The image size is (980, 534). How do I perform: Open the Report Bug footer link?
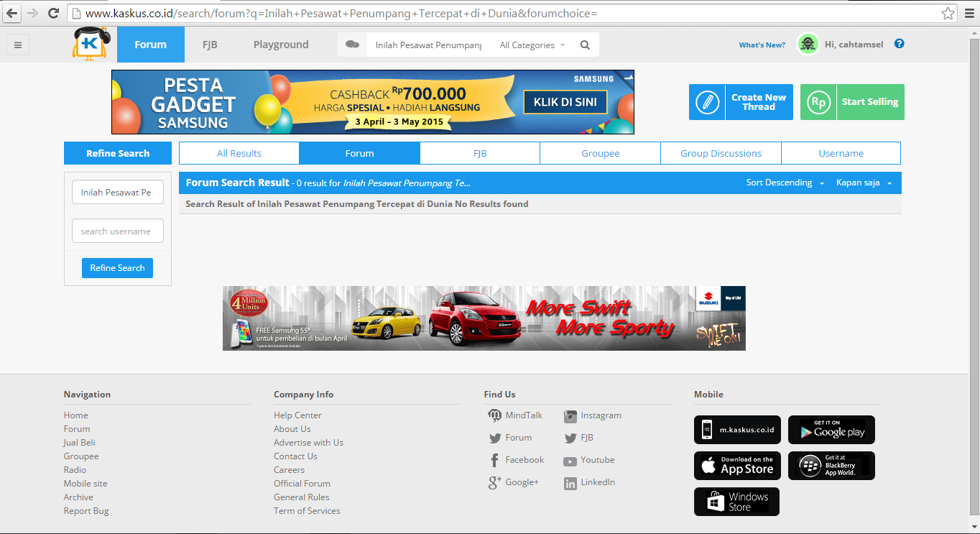pos(86,511)
